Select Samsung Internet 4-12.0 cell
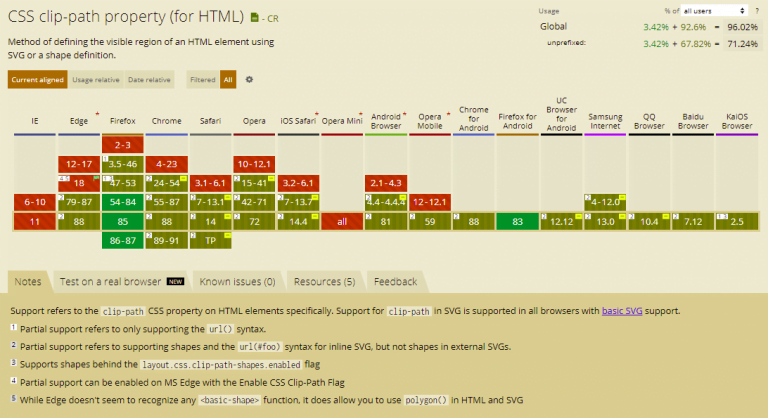The image size is (768, 418). (605, 202)
